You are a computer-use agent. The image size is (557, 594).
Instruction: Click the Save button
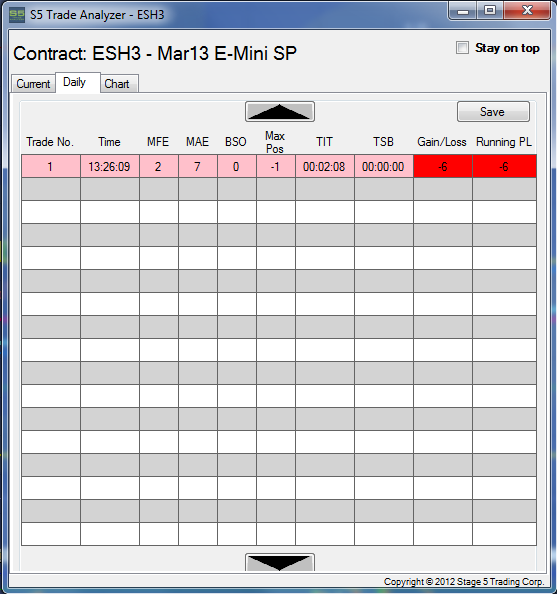pos(493,112)
